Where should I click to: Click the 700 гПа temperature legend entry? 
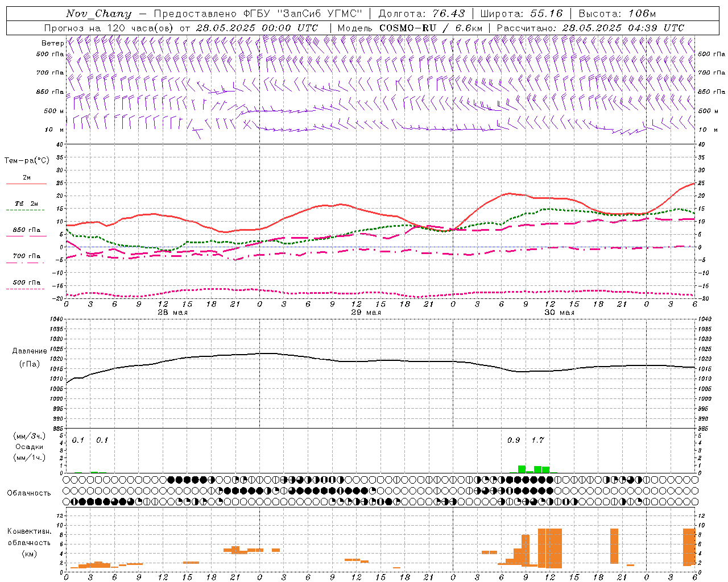coord(27,256)
